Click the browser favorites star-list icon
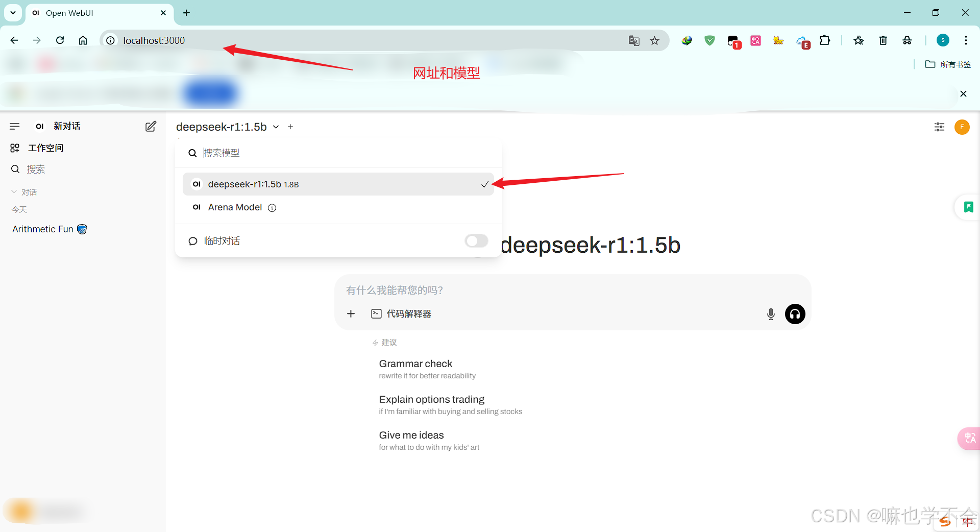 (x=859, y=40)
